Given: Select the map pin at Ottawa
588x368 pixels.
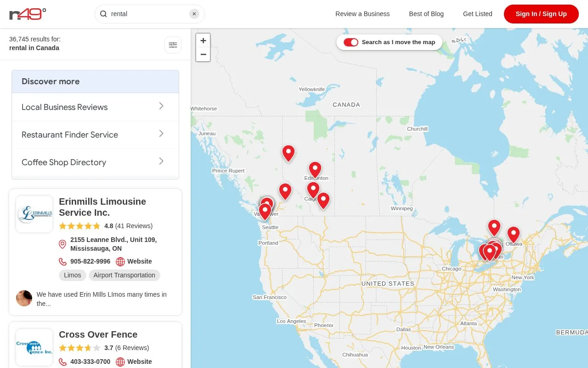Looking at the screenshot, I should pyautogui.click(x=513, y=235).
